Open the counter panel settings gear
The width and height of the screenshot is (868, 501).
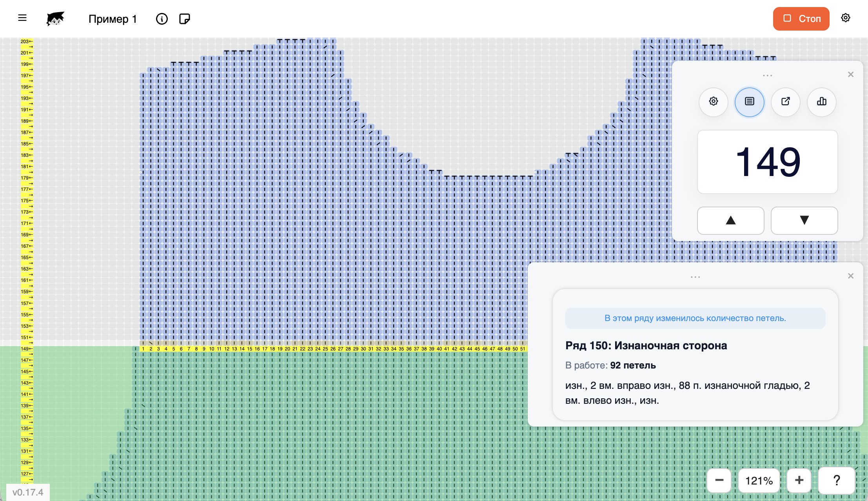pyautogui.click(x=714, y=102)
